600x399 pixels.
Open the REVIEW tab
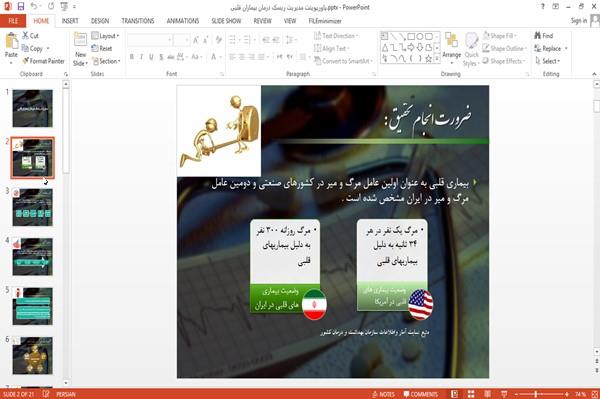pos(262,21)
